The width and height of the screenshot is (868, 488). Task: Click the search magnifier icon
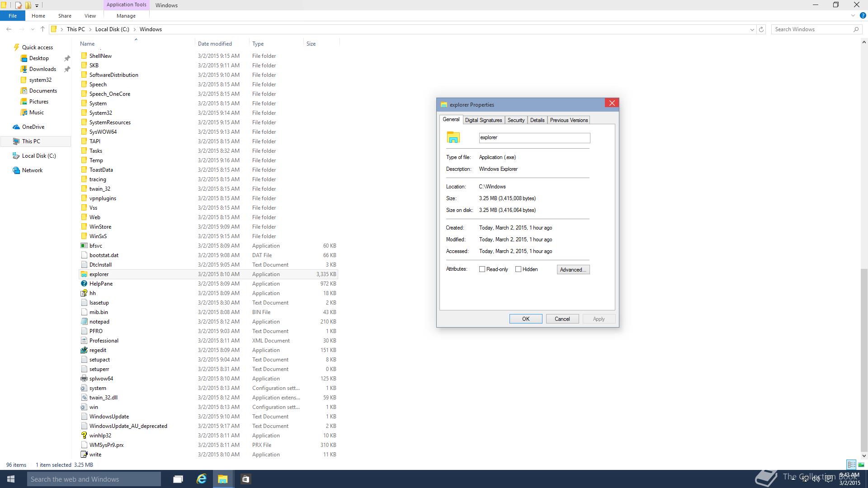click(856, 29)
